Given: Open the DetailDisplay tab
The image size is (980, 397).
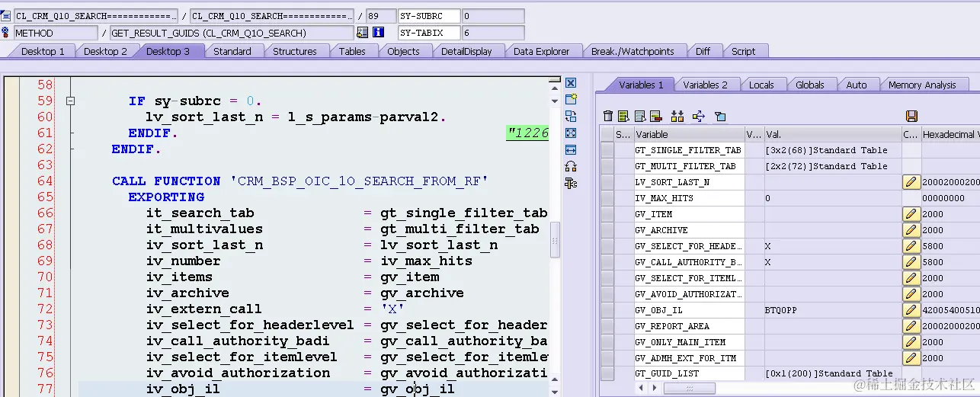Looking at the screenshot, I should (x=466, y=51).
